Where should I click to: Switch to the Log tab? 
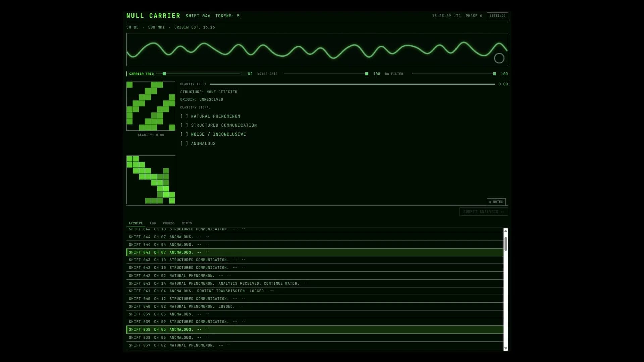(x=153, y=223)
